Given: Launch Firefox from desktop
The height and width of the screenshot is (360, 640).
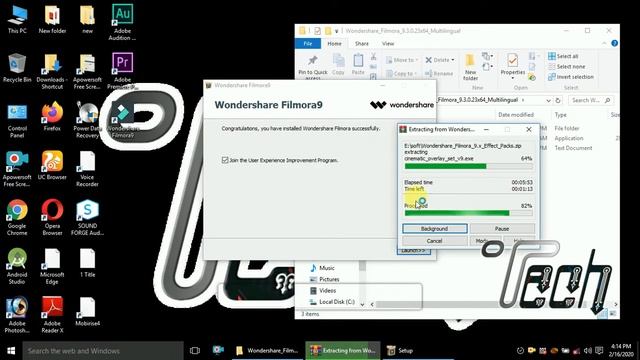Looking at the screenshot, I should pos(52,116).
